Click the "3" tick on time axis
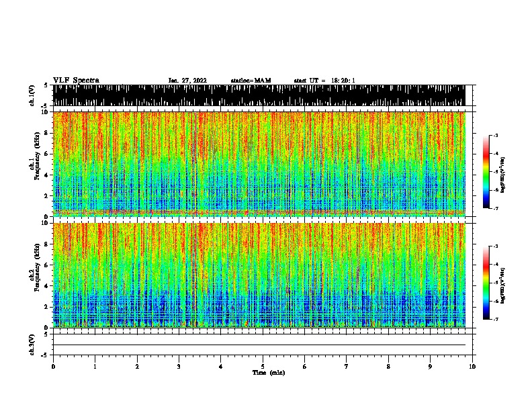Viewport: 532px width, 411px height. [x=179, y=367]
